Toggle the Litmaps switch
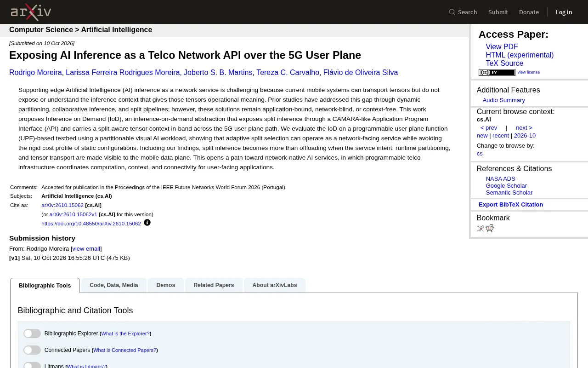588x368 pixels. [32, 365]
